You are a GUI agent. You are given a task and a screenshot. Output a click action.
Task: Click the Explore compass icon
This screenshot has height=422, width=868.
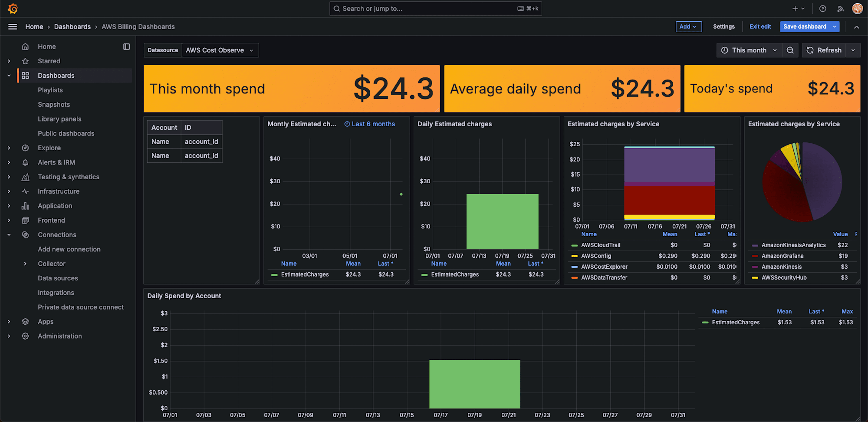tap(25, 148)
